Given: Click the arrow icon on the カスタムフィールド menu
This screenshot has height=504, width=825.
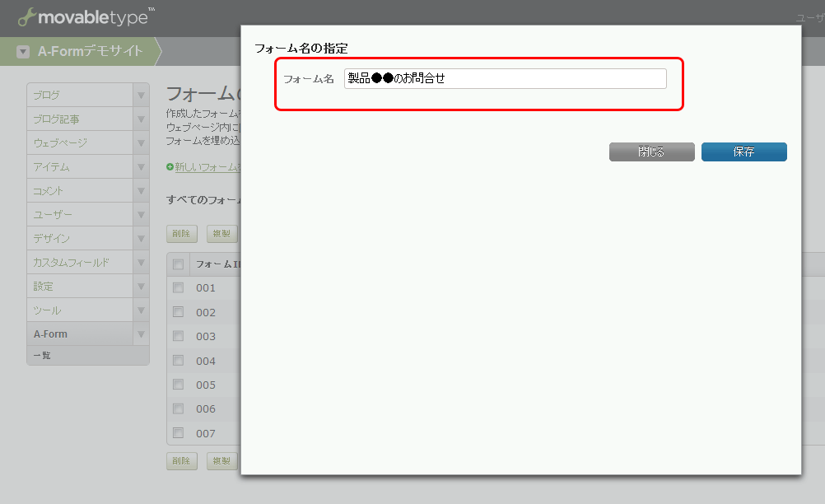Looking at the screenshot, I should pos(139,262).
